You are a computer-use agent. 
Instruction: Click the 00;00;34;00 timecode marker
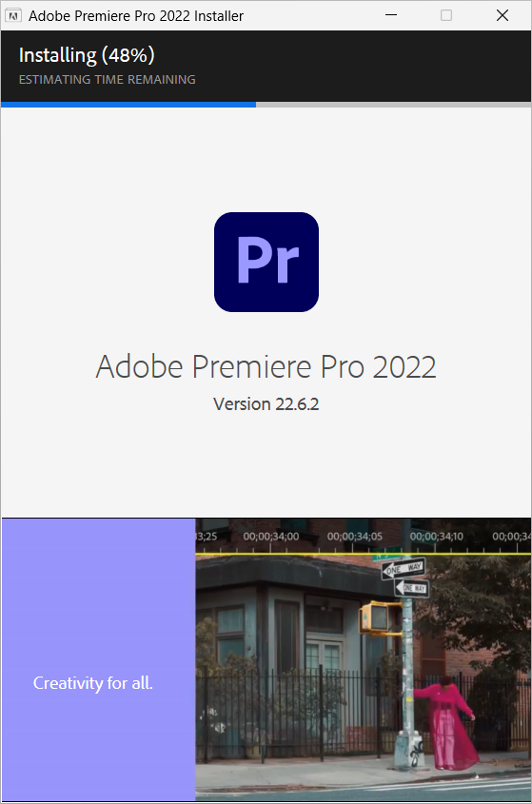coord(271,537)
